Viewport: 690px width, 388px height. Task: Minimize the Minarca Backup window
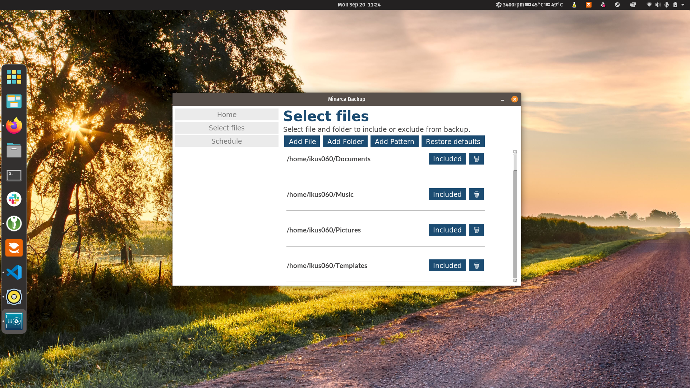[503, 99]
